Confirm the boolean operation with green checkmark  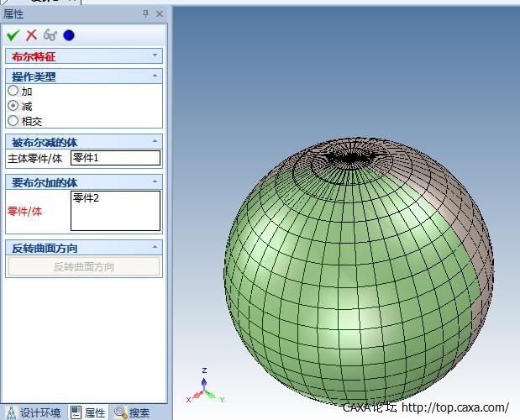(x=13, y=35)
